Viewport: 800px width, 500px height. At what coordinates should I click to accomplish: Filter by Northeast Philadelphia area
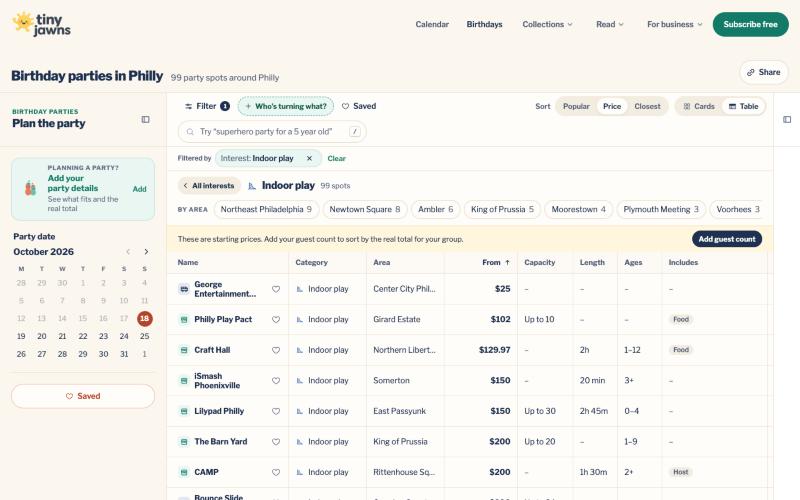pyautogui.click(x=266, y=210)
